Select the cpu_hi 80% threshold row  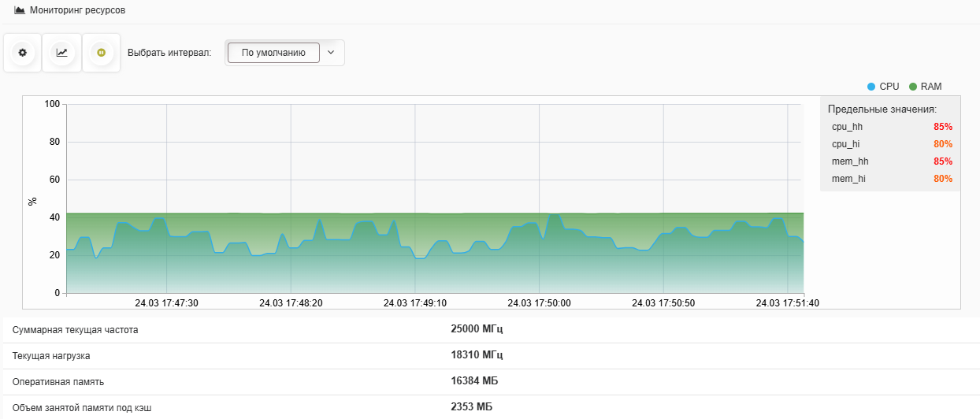pos(892,144)
